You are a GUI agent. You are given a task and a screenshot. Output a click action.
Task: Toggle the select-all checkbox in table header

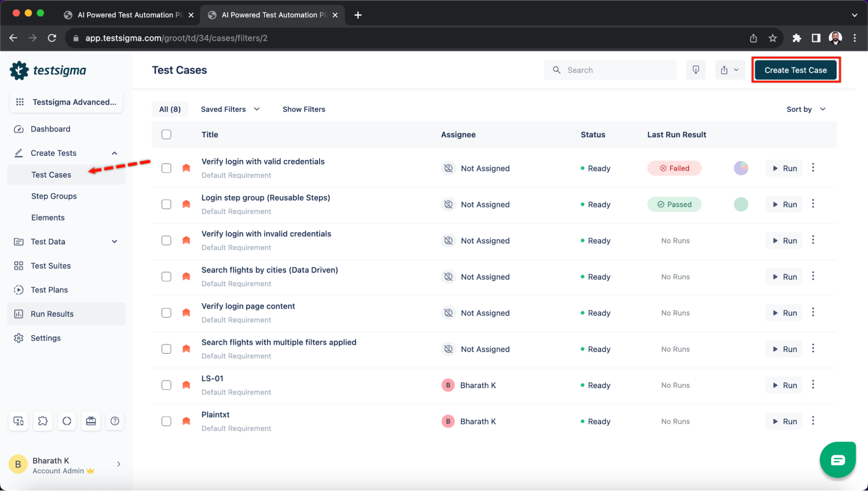[166, 135]
